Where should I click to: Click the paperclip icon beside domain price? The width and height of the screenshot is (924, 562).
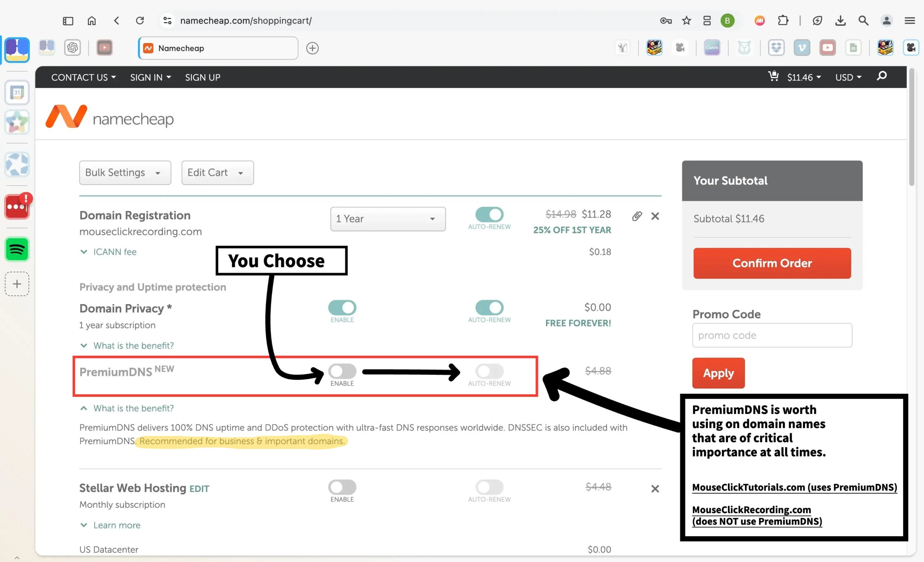point(636,216)
